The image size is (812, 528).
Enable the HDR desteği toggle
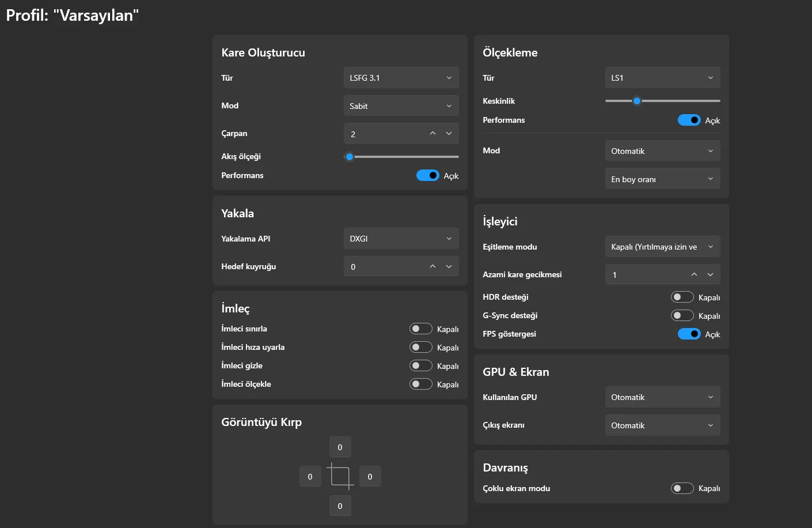coord(682,297)
